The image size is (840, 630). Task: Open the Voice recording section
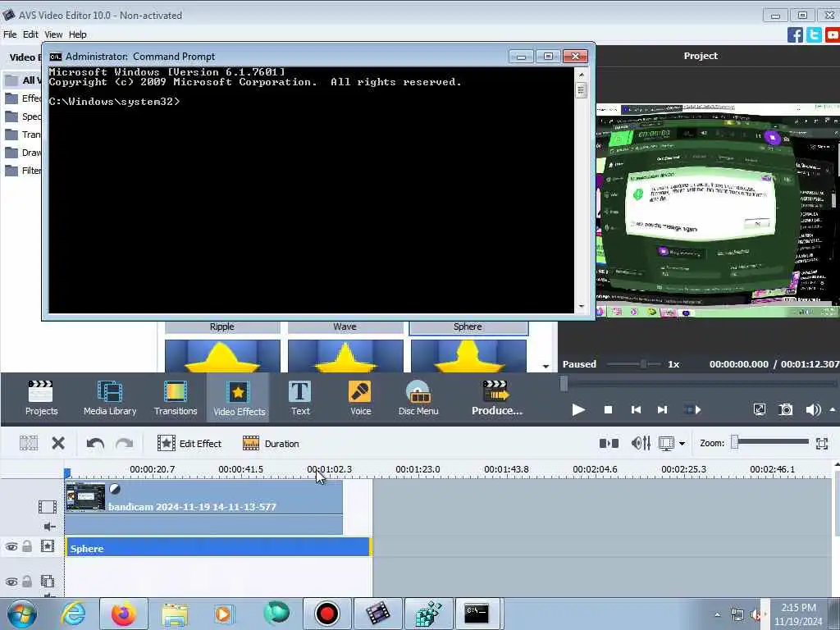[x=360, y=398]
